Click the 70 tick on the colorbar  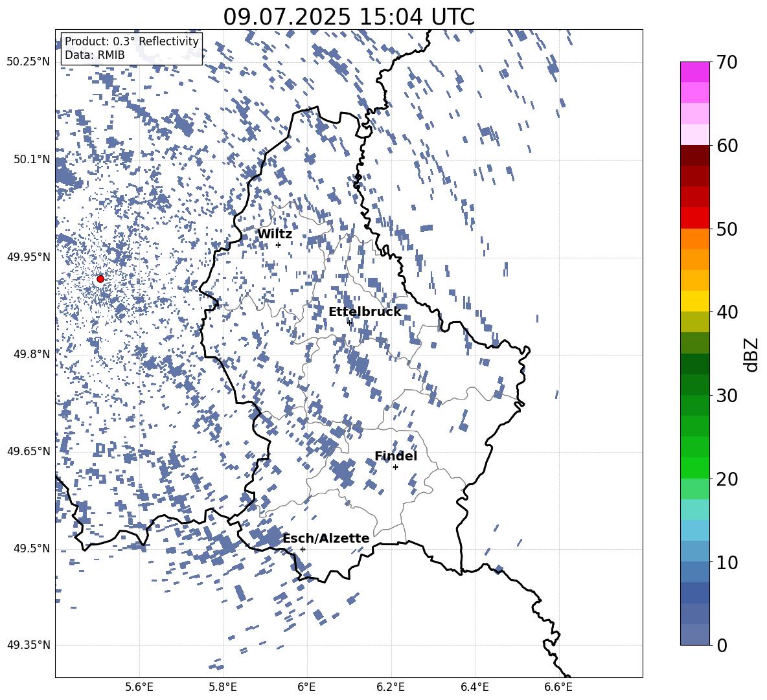(727, 62)
